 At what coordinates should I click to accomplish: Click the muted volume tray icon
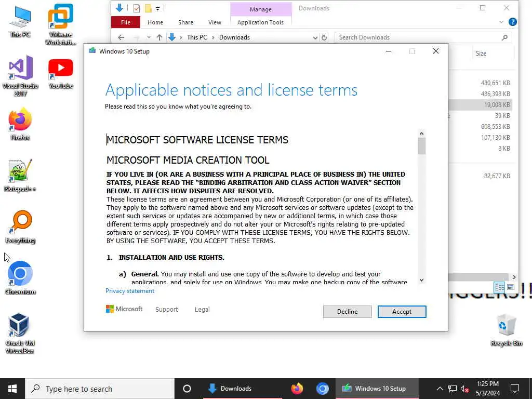(464, 389)
